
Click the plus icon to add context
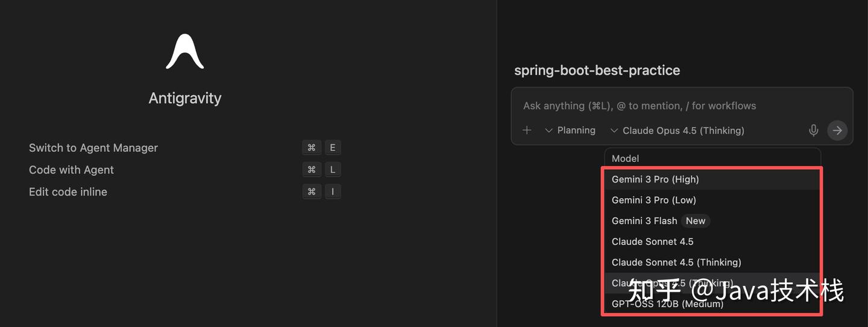pos(527,130)
